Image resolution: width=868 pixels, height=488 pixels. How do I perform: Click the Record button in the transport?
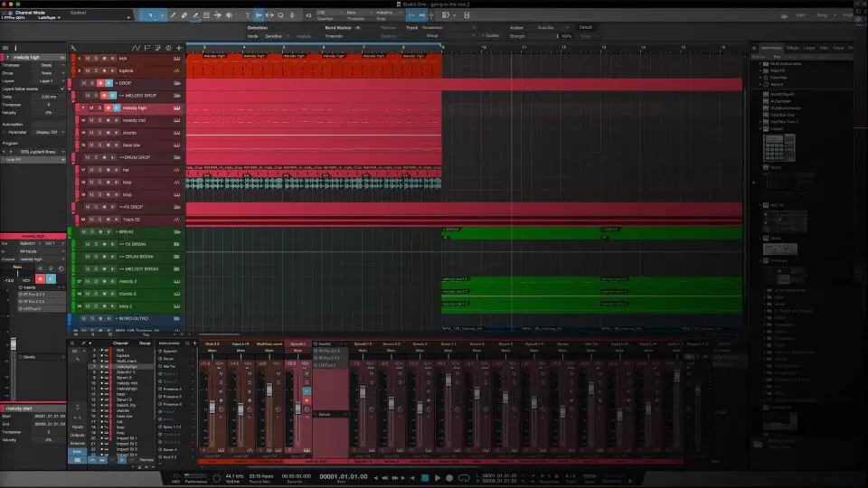point(449,477)
